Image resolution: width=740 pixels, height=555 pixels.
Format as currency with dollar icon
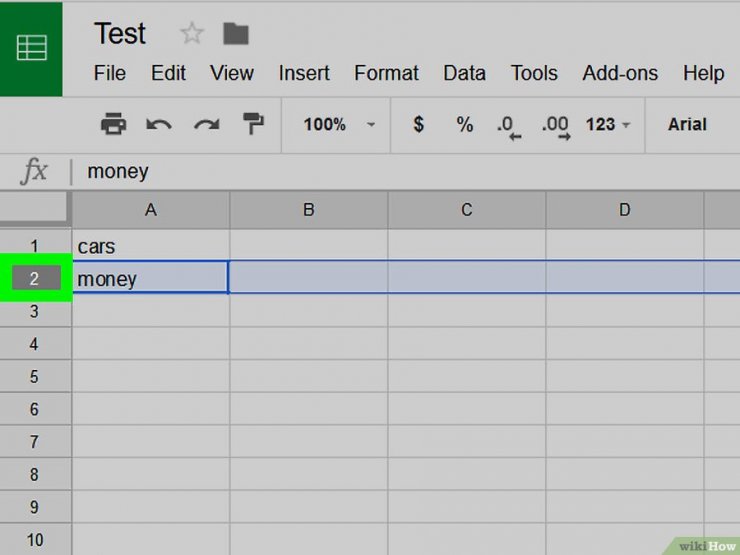tap(418, 125)
